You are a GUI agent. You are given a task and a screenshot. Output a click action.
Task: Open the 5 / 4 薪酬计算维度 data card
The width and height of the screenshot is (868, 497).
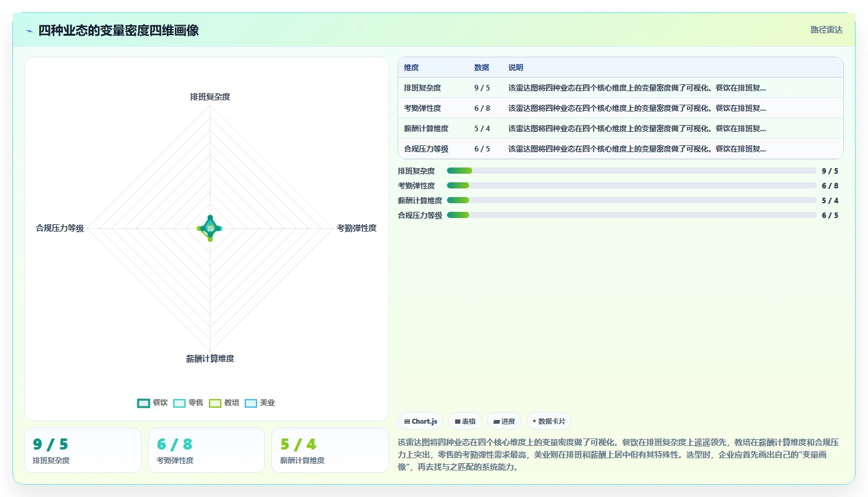[x=330, y=450]
